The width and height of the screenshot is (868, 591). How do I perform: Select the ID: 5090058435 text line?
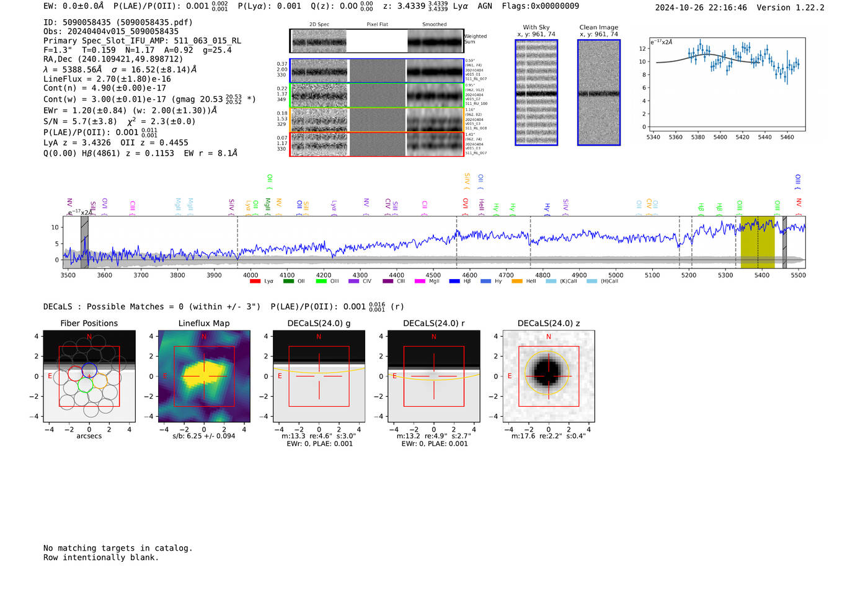click(x=118, y=22)
